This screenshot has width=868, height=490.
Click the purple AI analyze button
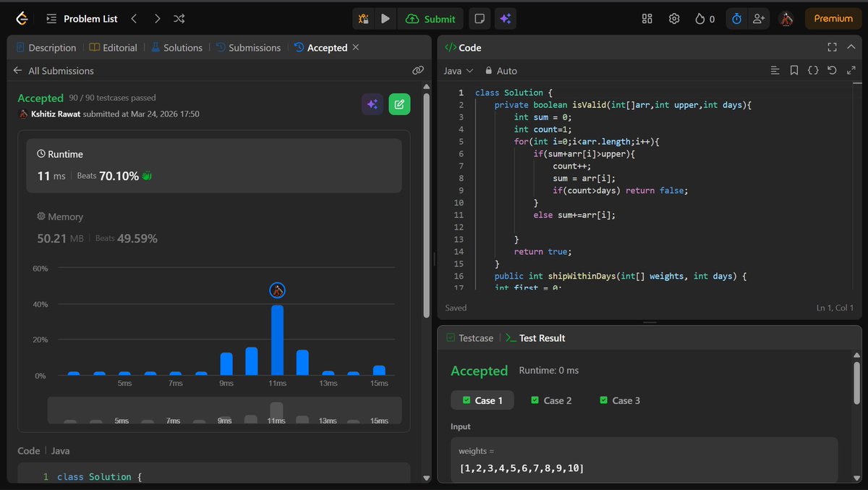373,104
